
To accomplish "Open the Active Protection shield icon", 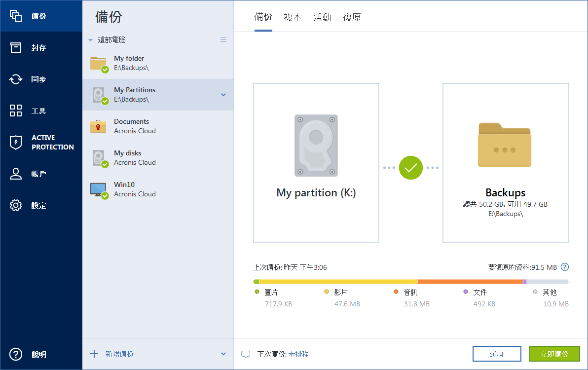I will [15, 143].
